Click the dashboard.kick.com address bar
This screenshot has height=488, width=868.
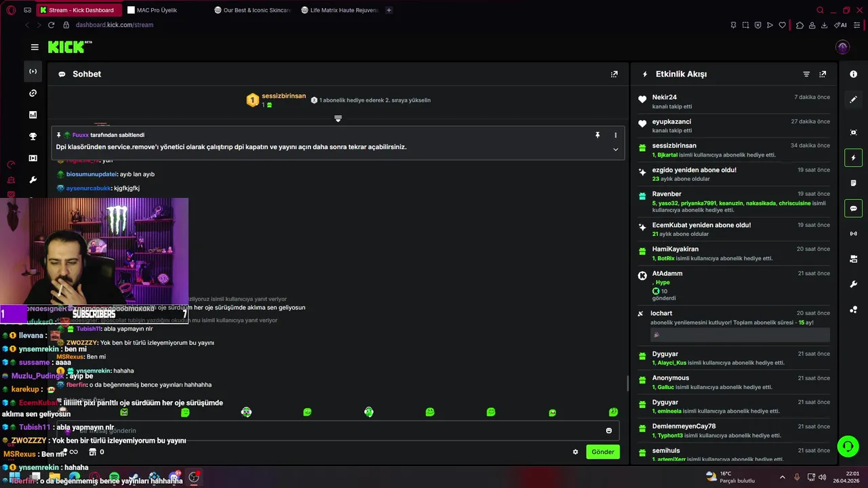tap(115, 25)
